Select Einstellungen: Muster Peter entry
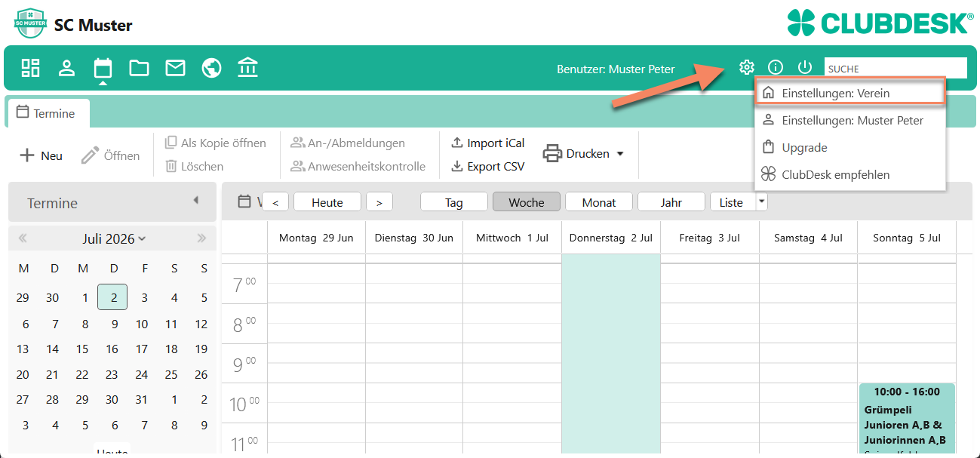Viewport: 980px width, 458px height. (850, 120)
